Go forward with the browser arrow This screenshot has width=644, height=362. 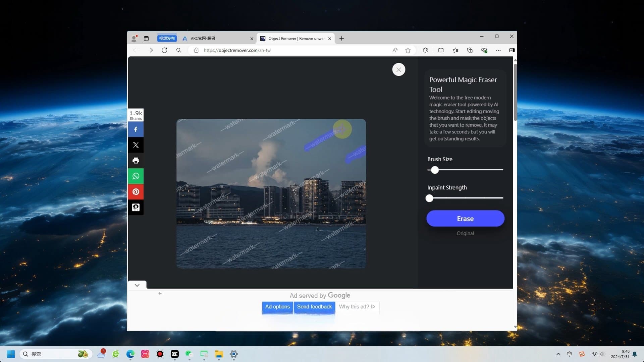[x=150, y=50]
